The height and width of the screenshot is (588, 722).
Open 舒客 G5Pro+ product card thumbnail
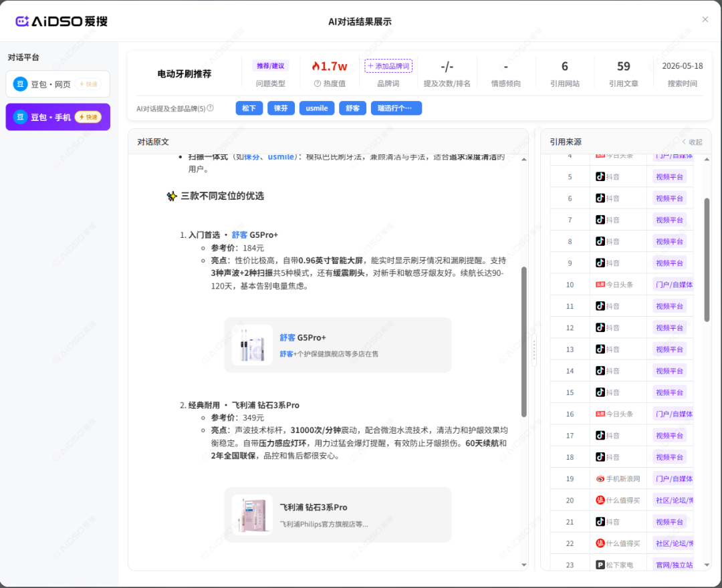point(252,345)
